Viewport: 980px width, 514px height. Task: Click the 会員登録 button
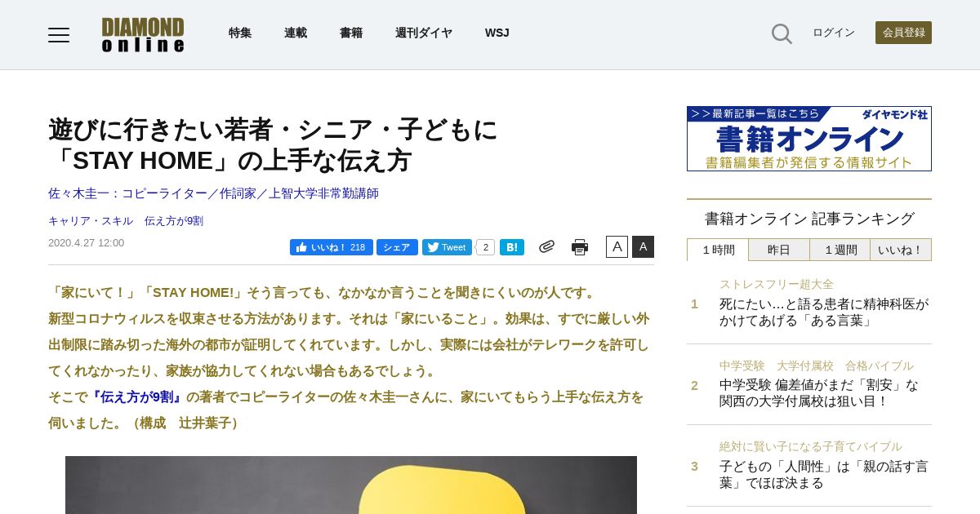903,33
